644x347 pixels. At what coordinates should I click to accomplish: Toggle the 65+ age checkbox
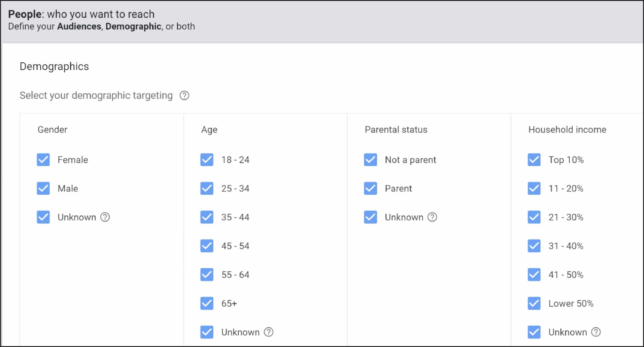[x=207, y=303]
